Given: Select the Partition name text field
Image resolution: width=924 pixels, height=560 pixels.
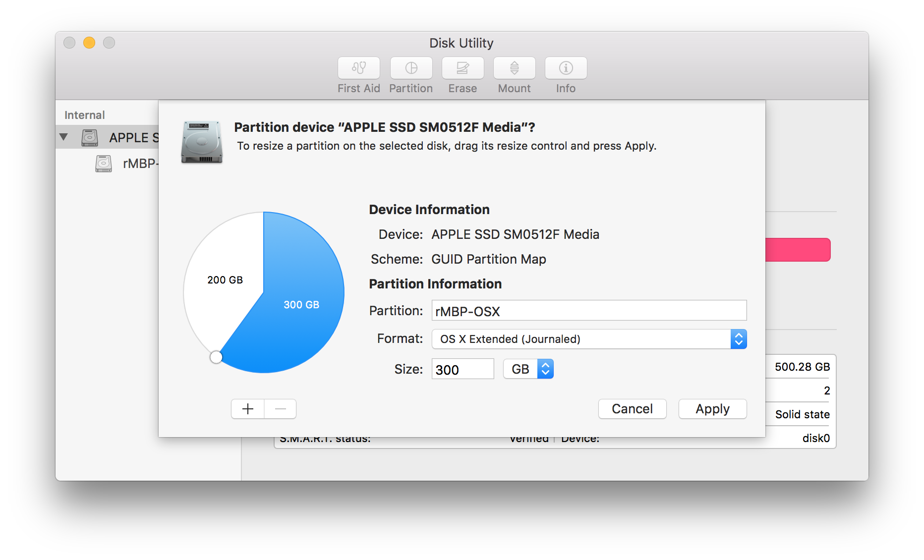Looking at the screenshot, I should click(588, 311).
